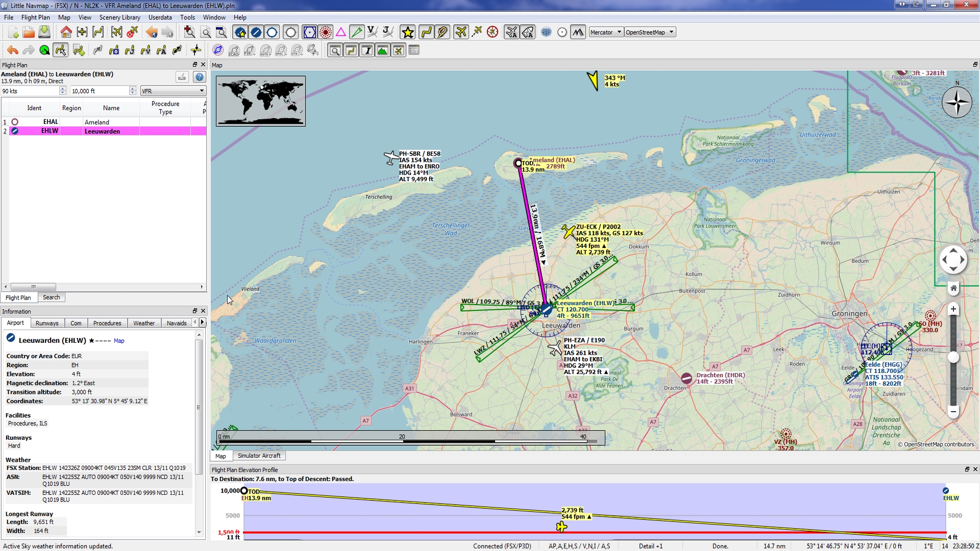
Task: Create a new flight plan
Action: point(13,32)
